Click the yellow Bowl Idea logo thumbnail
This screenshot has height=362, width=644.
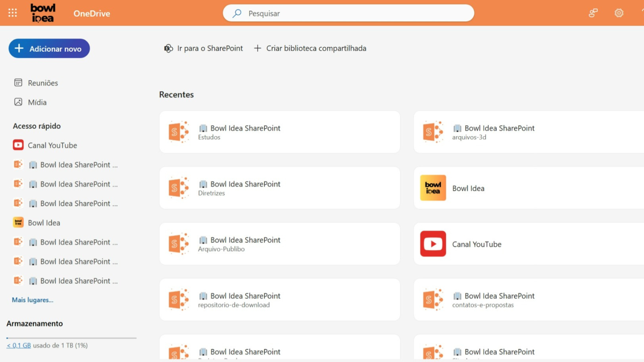[x=433, y=188]
